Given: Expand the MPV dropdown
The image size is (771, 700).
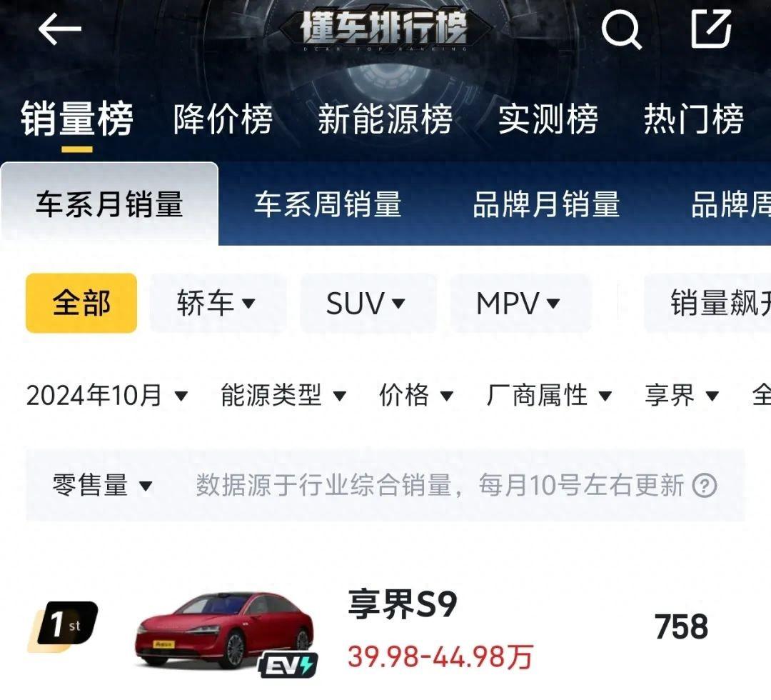Looking at the screenshot, I should (x=520, y=303).
